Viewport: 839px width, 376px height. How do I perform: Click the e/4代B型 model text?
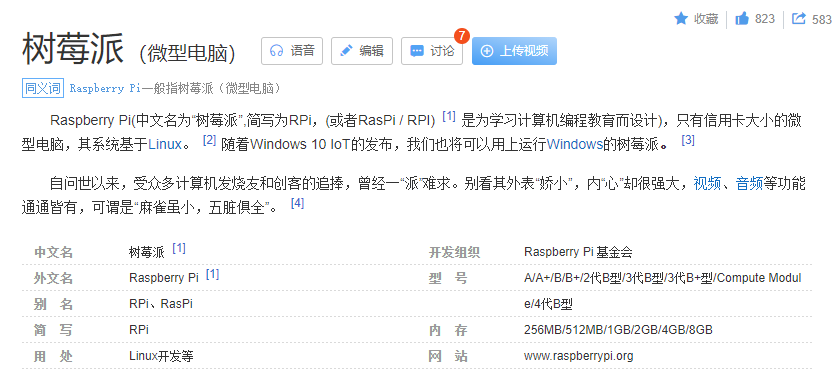pos(548,304)
